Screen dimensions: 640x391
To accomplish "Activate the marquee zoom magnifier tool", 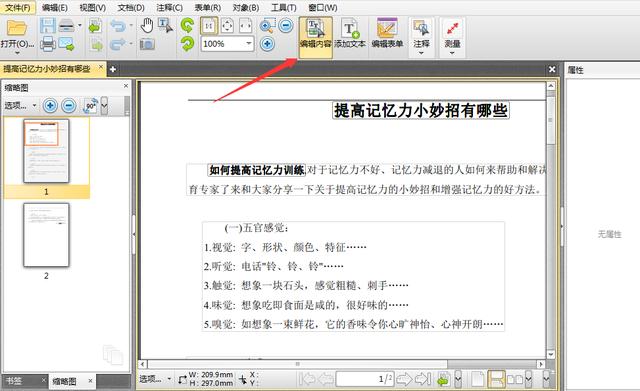I will [x=267, y=26].
